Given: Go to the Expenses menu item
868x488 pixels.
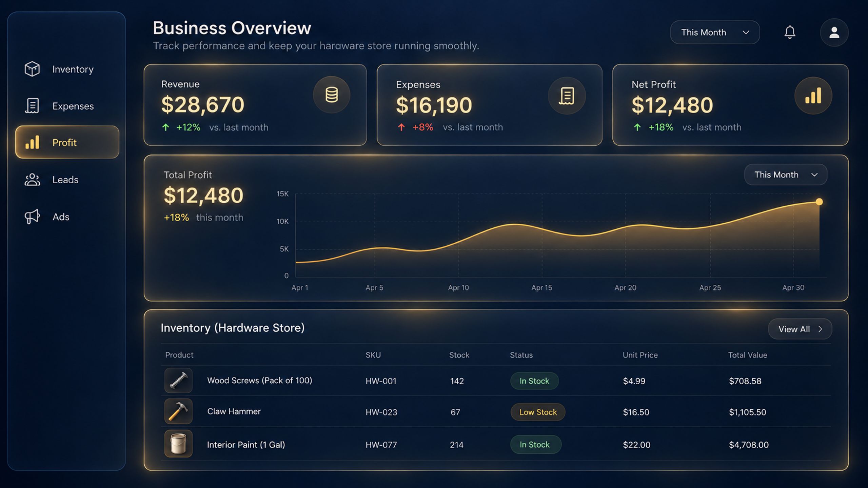Looking at the screenshot, I should [x=67, y=106].
